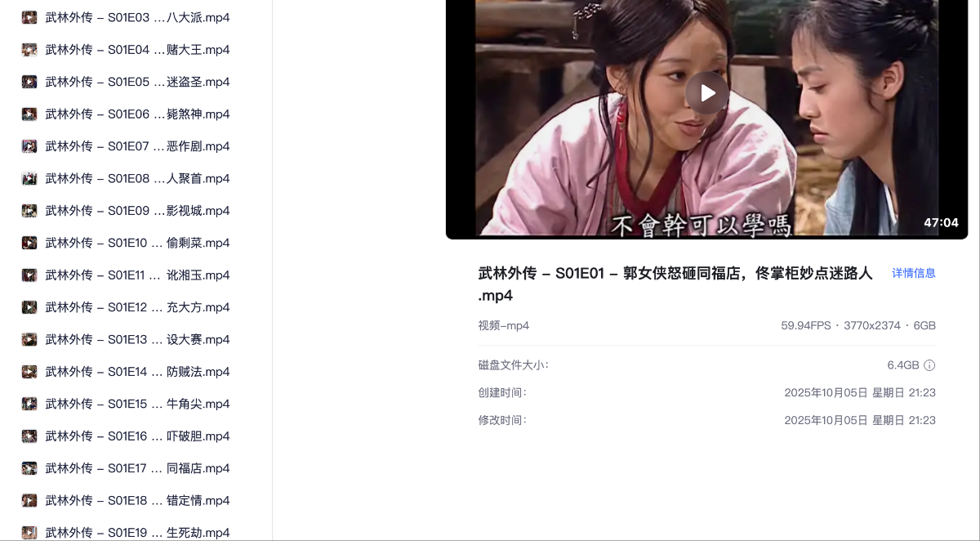The image size is (980, 541).
Task: Select the S01E10 偷剩菜.mp4 entry
Action: 137,243
